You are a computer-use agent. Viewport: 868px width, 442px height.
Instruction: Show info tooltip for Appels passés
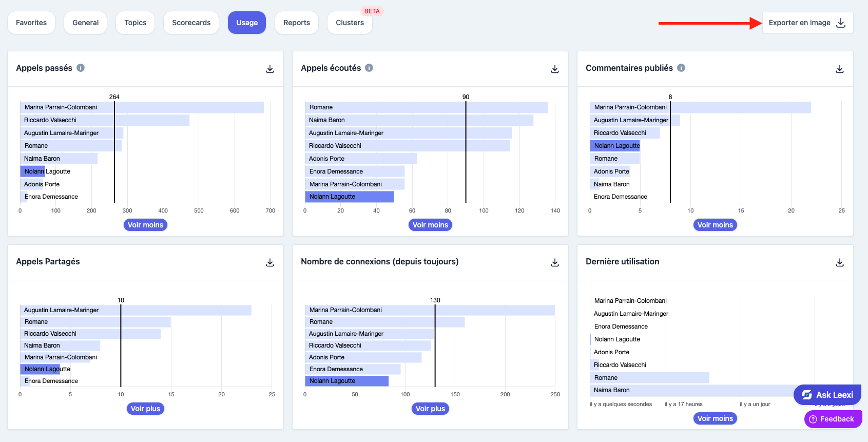pyautogui.click(x=81, y=68)
